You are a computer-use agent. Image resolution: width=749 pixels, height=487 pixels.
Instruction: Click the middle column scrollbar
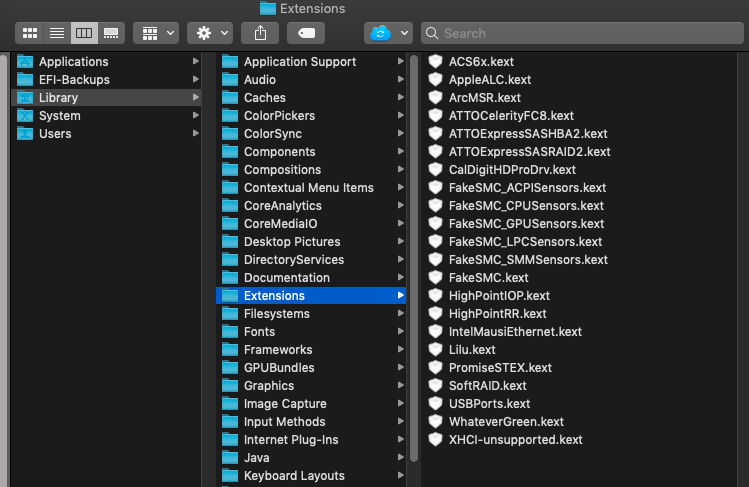point(414,258)
